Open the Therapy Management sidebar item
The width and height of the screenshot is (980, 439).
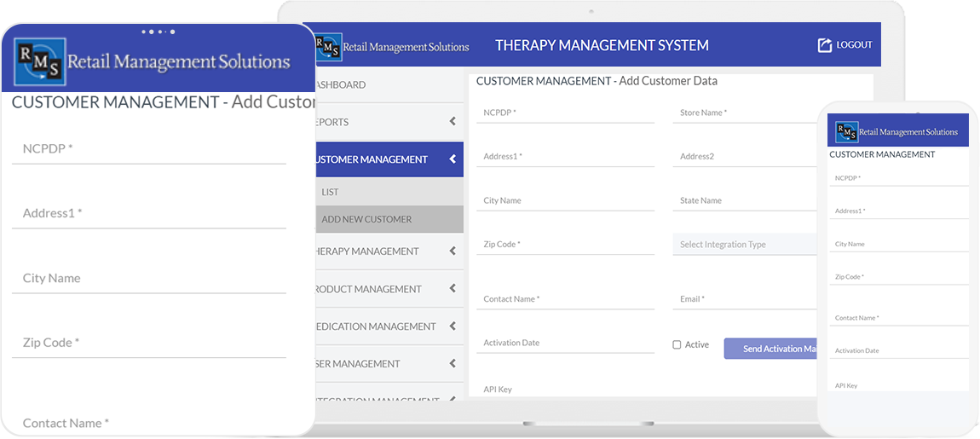[x=389, y=251]
